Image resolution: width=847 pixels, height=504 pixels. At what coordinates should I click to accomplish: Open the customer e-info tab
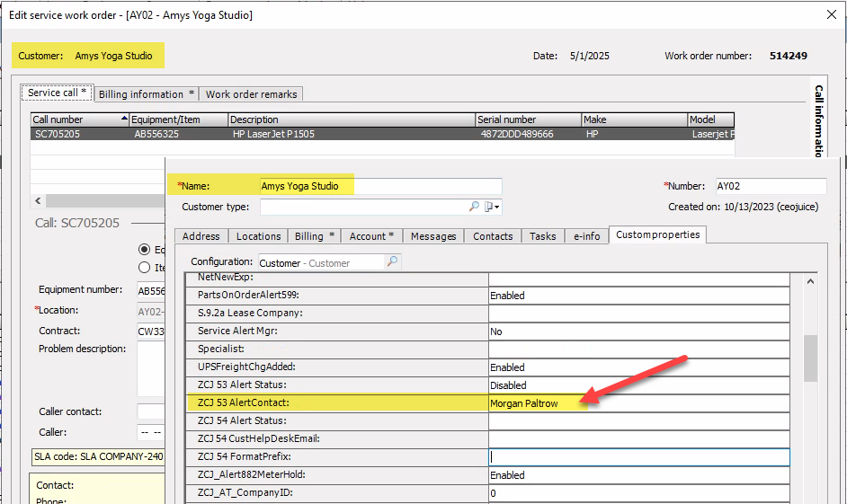coord(586,235)
